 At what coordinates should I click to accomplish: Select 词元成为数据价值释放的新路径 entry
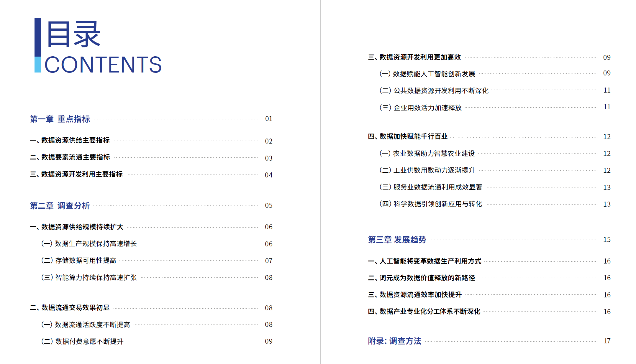coord(422,278)
